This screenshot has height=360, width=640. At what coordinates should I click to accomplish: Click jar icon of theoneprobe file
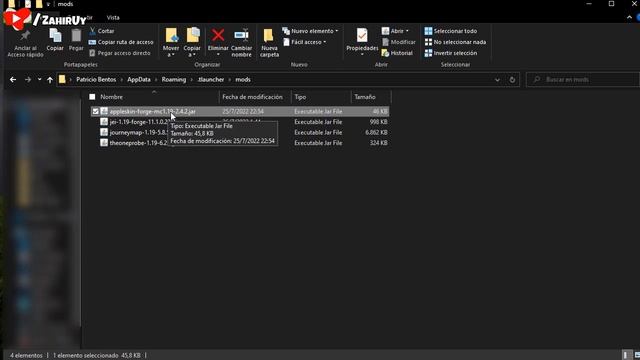[x=104, y=143]
